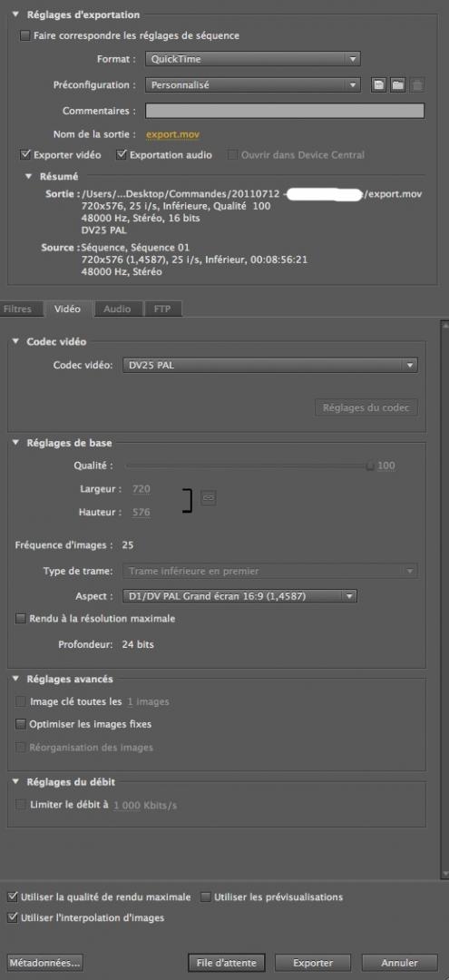The width and height of the screenshot is (449, 980).
Task: Open the Format QuickTime dropdown
Action: tap(252, 59)
